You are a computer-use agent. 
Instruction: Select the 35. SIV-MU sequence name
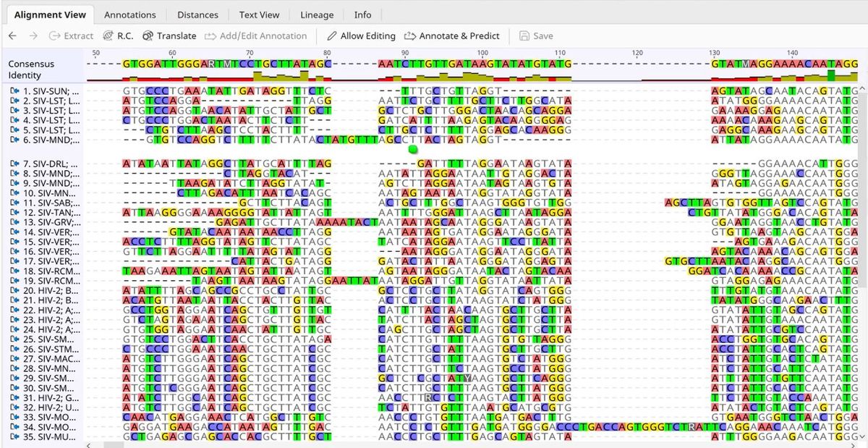51,437
